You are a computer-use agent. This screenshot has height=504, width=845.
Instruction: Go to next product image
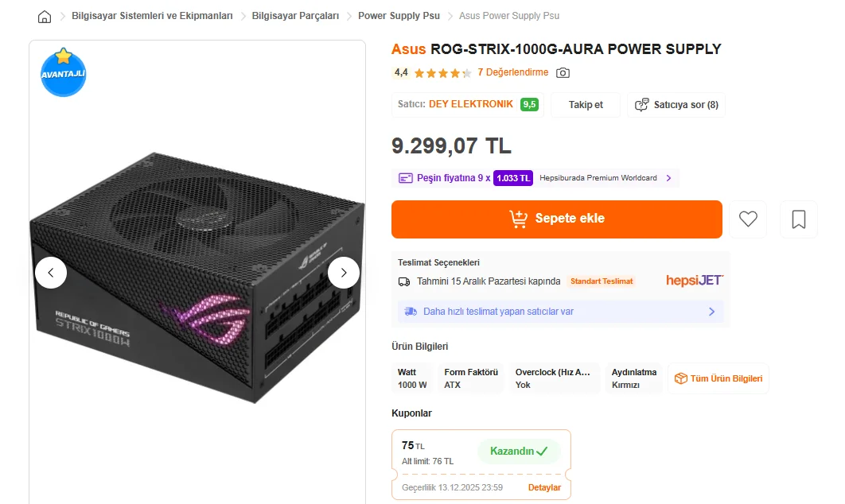(x=344, y=273)
